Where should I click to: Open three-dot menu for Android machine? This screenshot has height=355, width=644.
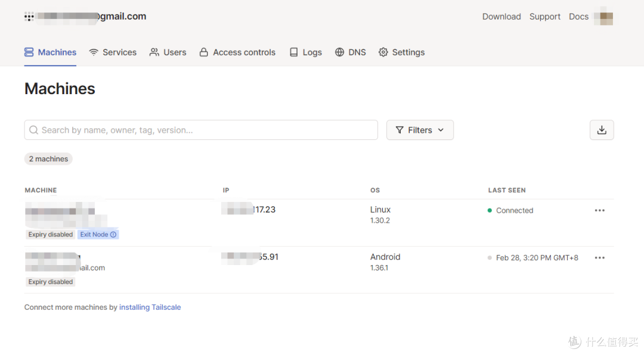(x=599, y=258)
